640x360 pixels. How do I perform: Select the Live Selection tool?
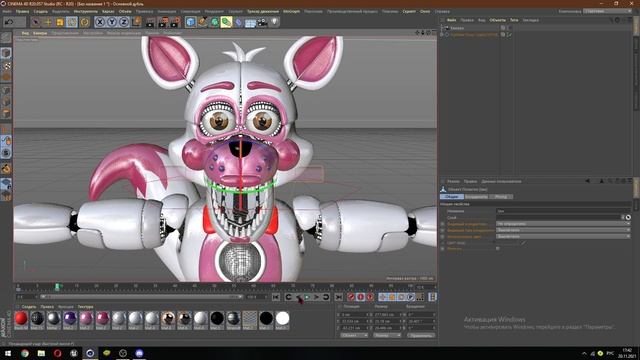[36, 22]
